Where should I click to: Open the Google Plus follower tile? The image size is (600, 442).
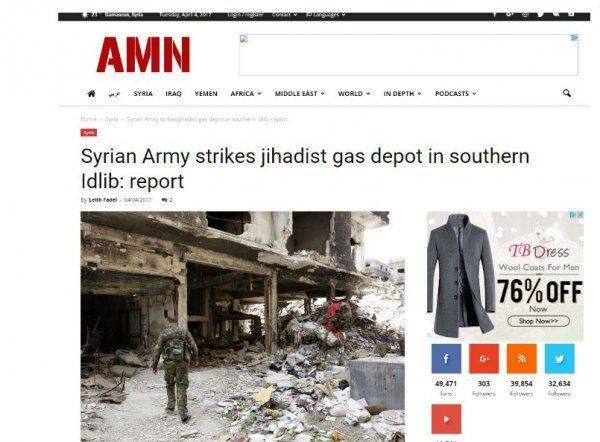click(x=484, y=359)
